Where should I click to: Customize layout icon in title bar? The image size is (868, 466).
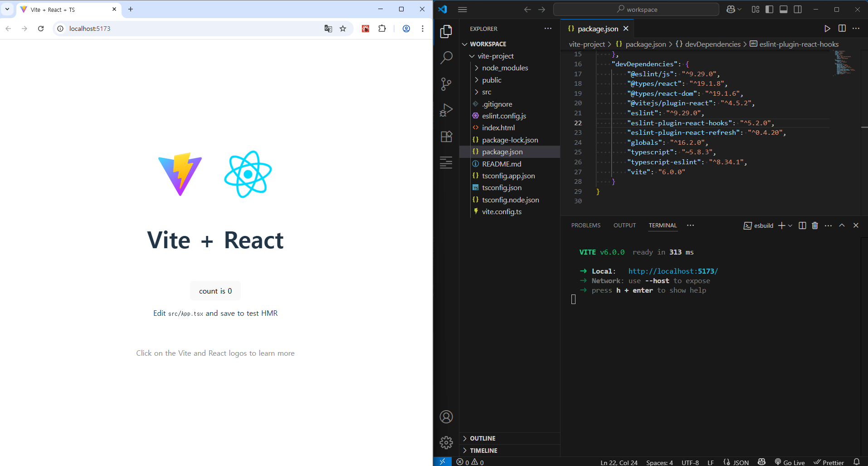[756, 10]
